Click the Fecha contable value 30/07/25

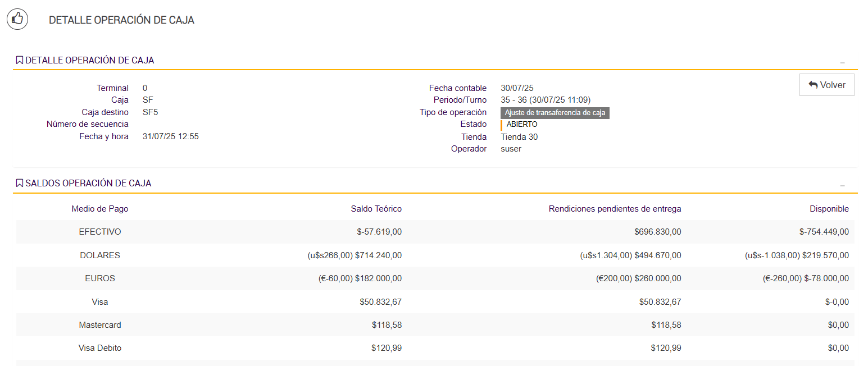[517, 88]
